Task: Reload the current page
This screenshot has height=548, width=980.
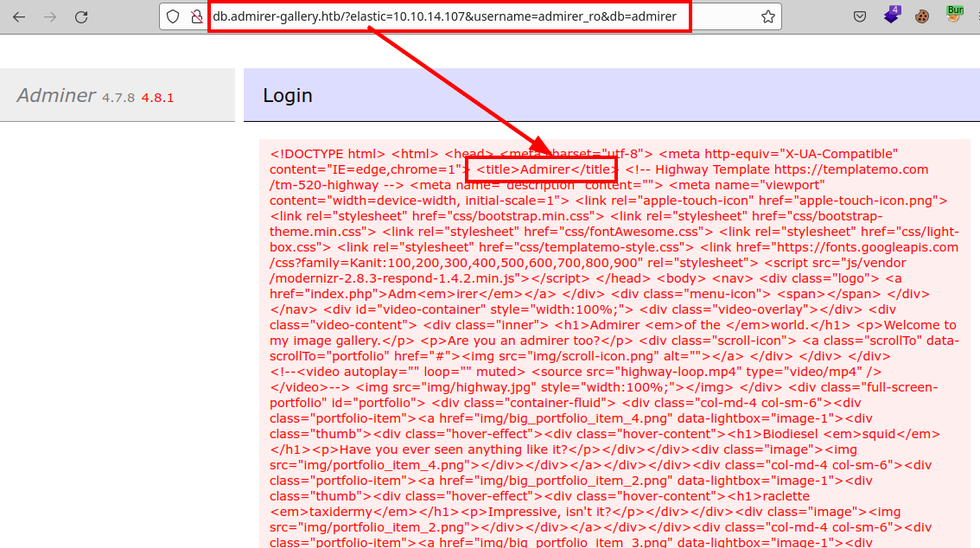Action: (x=81, y=17)
